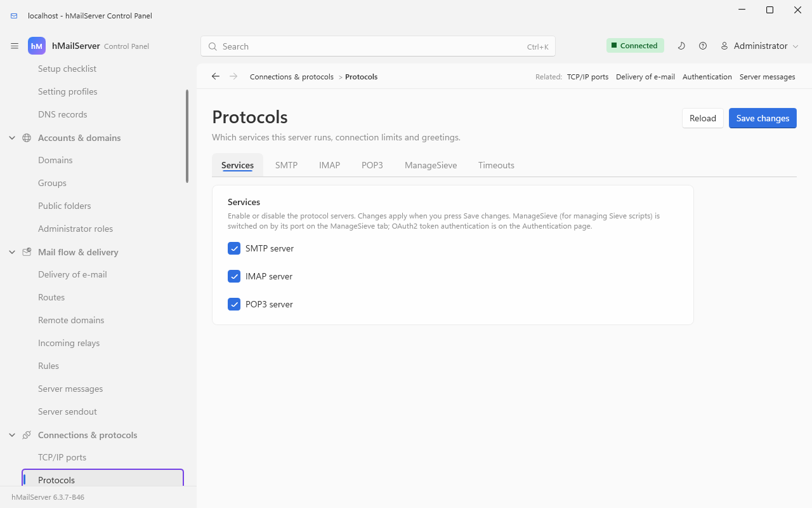This screenshot has width=812, height=508.
Task: Go forward with the right arrow
Action: 233,76
